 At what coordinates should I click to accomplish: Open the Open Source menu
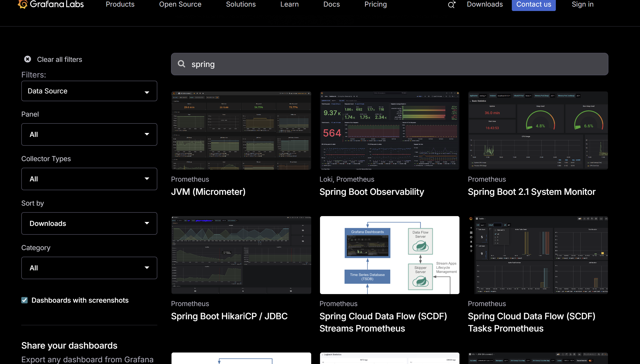[180, 4]
